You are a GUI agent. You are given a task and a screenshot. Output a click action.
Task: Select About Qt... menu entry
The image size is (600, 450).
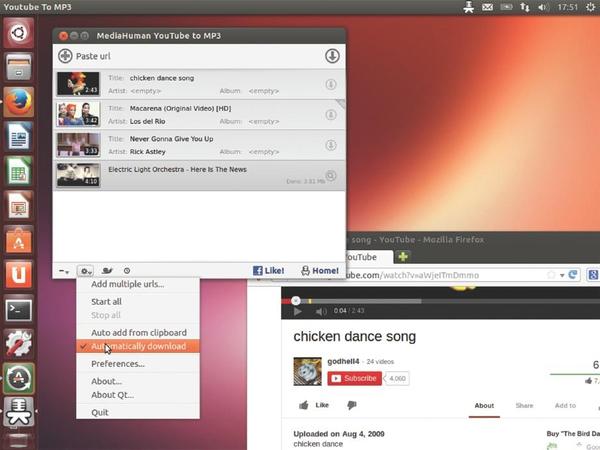pos(138,395)
